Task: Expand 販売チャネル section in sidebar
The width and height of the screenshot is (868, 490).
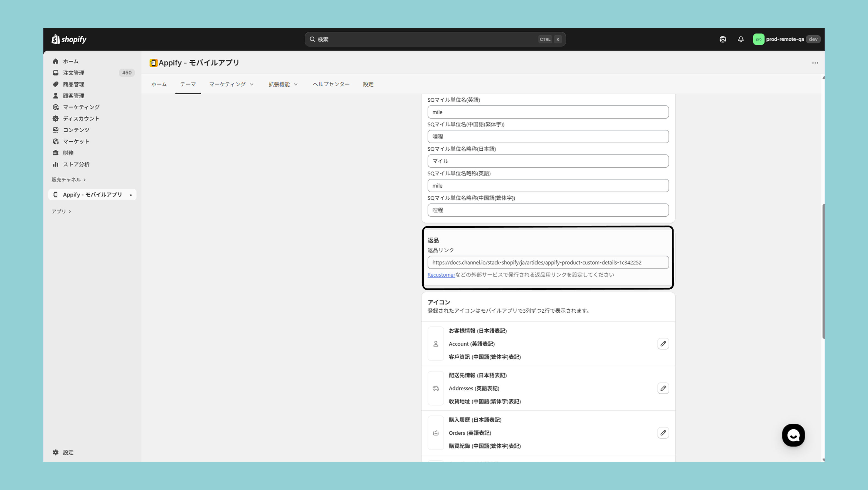Action: 68,179
